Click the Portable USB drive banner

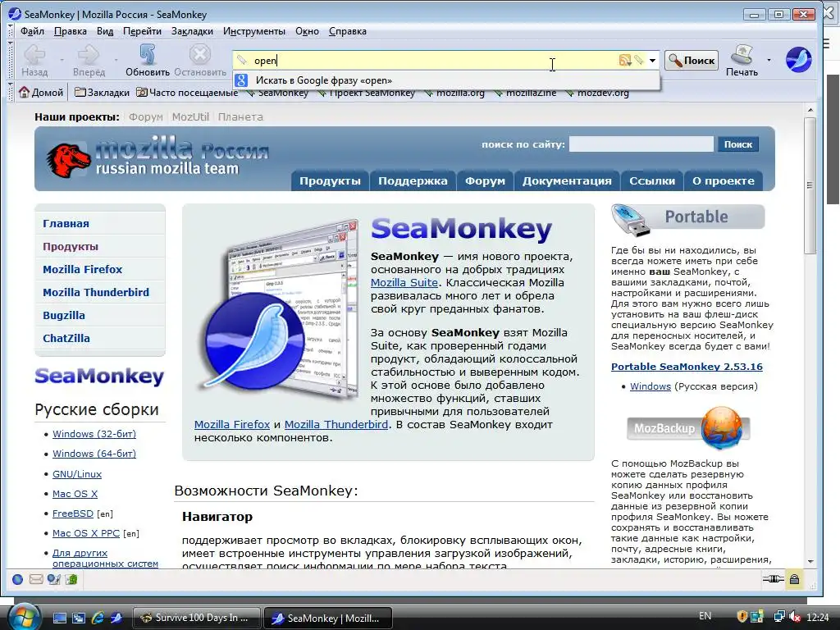(x=688, y=218)
